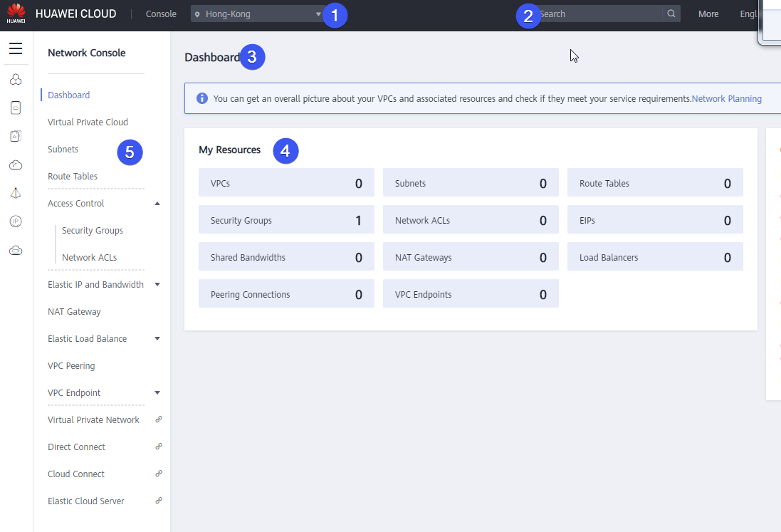The image size is (781, 532).
Task: Open the Hong-Kong region dropdown
Action: tap(258, 14)
